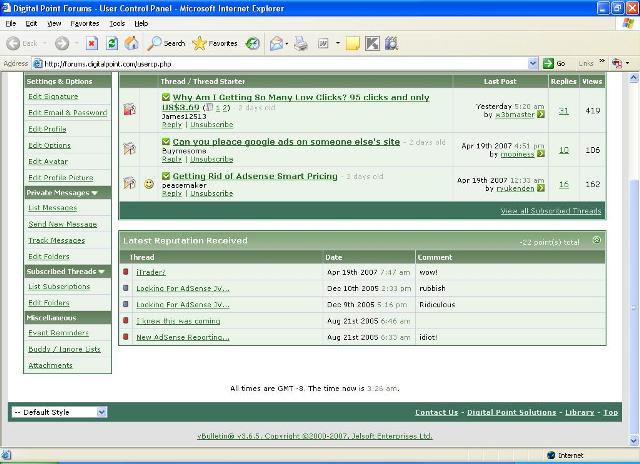Click the address bar URL field
640x464 pixels.
(x=282, y=64)
